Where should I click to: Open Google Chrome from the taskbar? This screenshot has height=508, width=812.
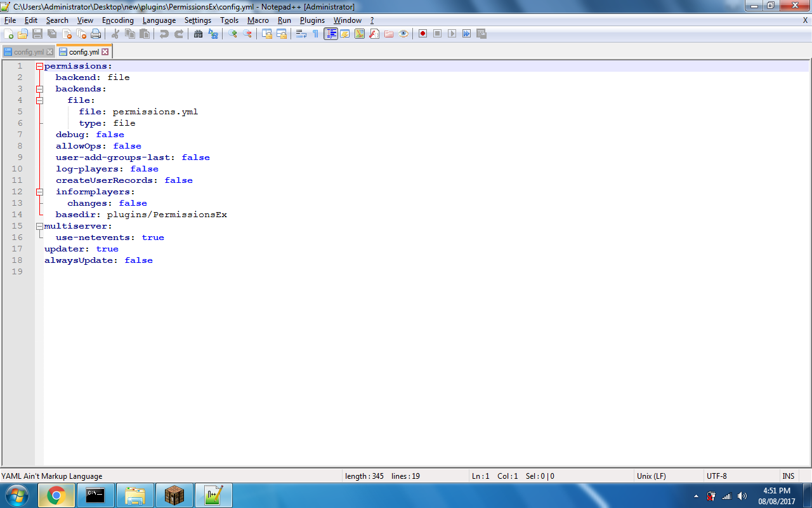click(56, 495)
